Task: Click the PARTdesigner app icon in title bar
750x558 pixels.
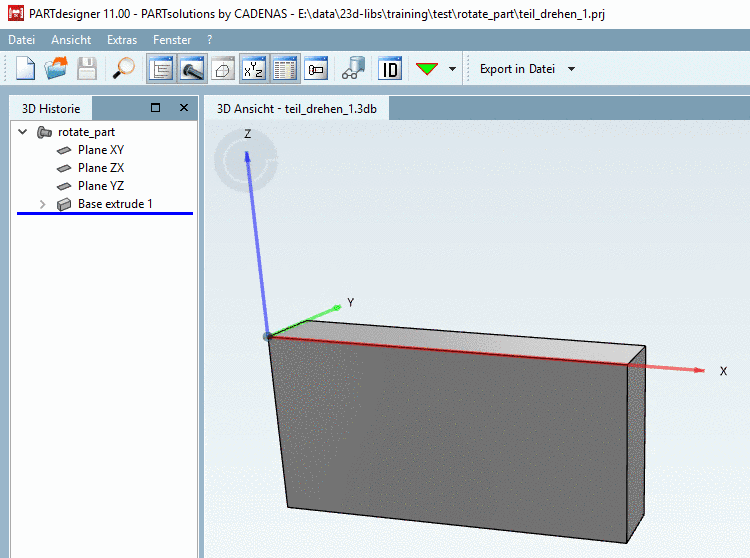Action: (x=16, y=13)
